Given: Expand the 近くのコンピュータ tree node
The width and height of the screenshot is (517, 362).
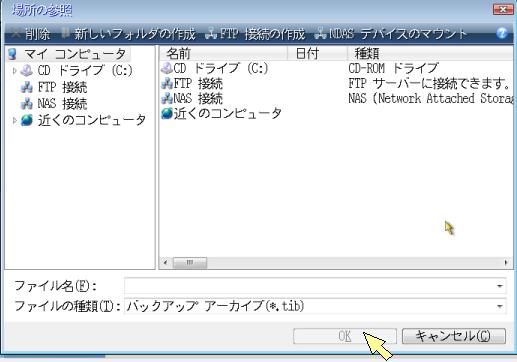Looking at the screenshot, I should pos(14,120).
